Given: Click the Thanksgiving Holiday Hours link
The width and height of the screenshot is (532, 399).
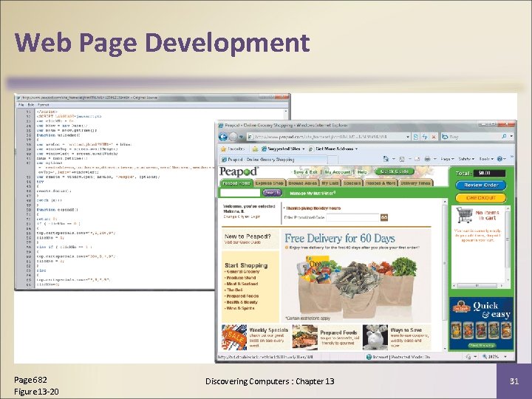Looking at the screenshot, I should [313, 208].
